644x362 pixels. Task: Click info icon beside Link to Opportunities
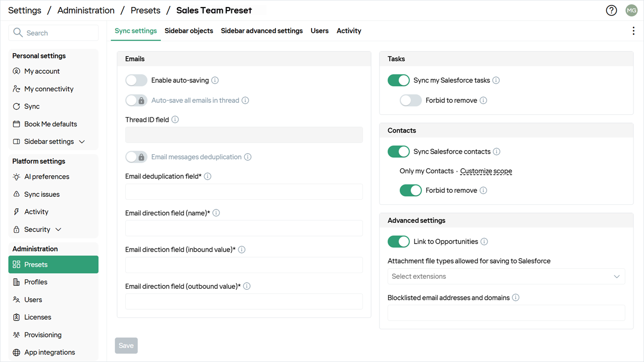(484, 242)
